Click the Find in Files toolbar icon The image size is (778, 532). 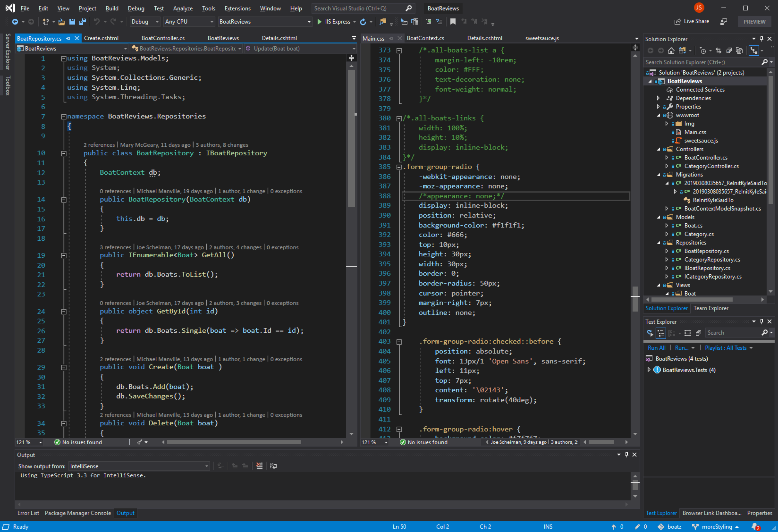[383, 22]
